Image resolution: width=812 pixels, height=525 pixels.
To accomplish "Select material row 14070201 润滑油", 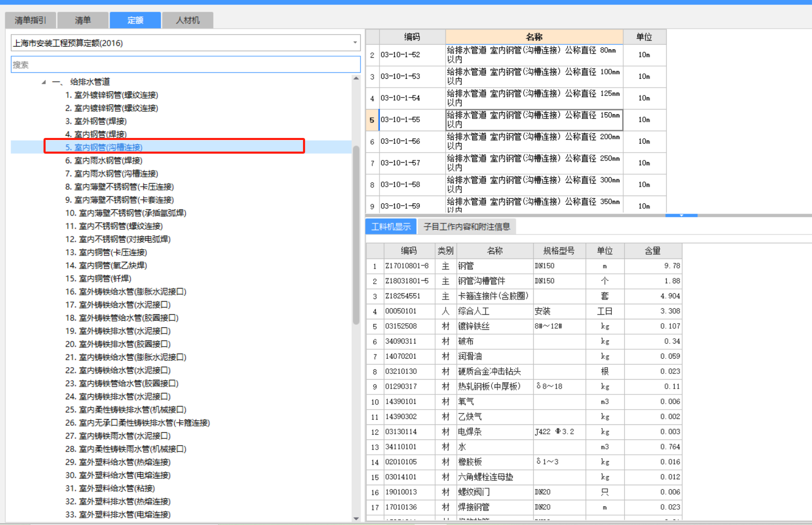I will 524,357.
